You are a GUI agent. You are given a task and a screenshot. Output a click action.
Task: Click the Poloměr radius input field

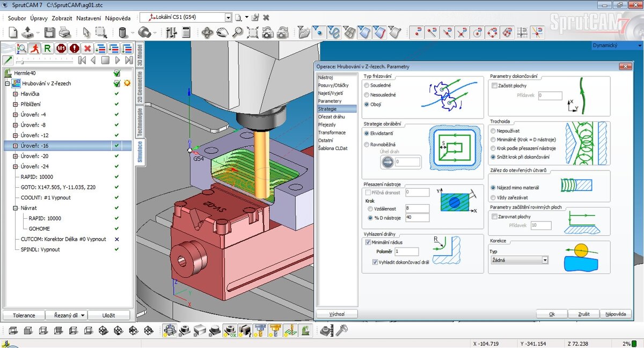pos(406,251)
